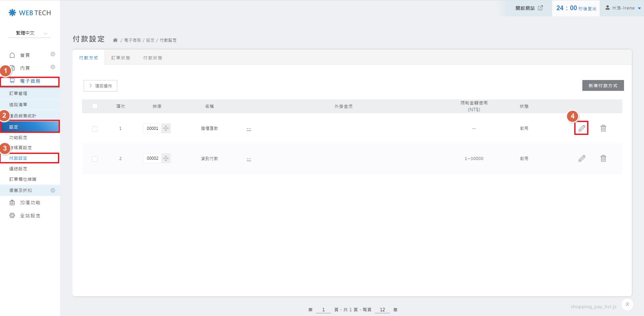Image resolution: width=644 pixels, height=316 pixels.
Task: Click the trash icon for row 2
Action: (603, 158)
